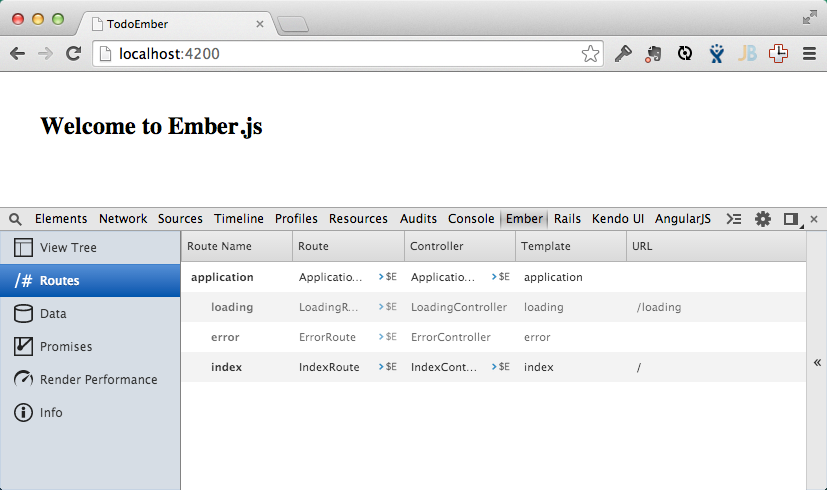Select the loading route name

coord(232,308)
